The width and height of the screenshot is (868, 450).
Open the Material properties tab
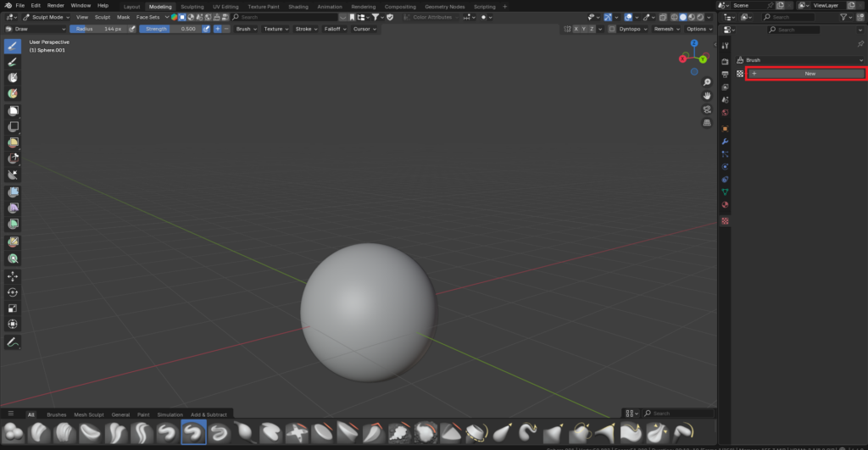[x=726, y=205]
